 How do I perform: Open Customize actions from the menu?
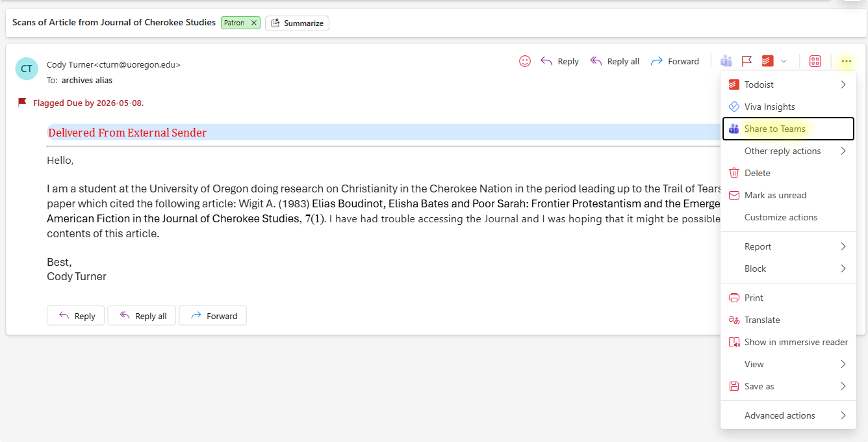[x=788, y=217]
